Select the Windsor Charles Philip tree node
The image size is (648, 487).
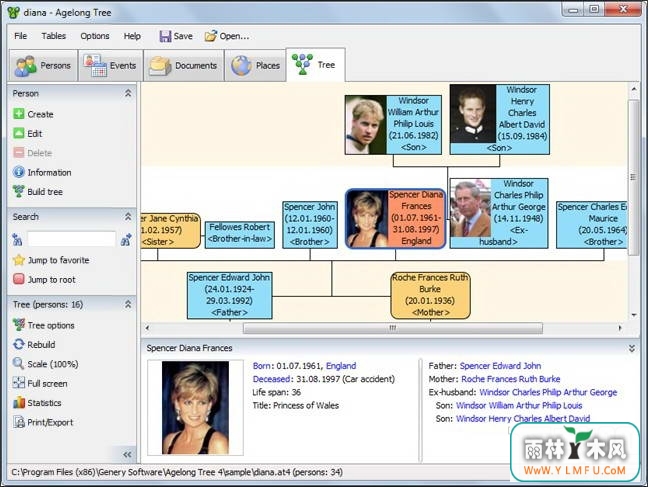tap(499, 213)
